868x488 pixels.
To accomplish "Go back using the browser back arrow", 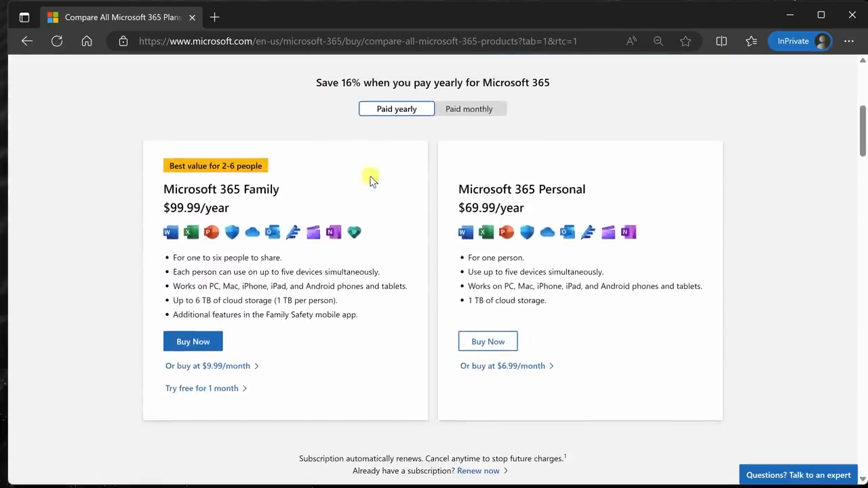I will (x=26, y=41).
